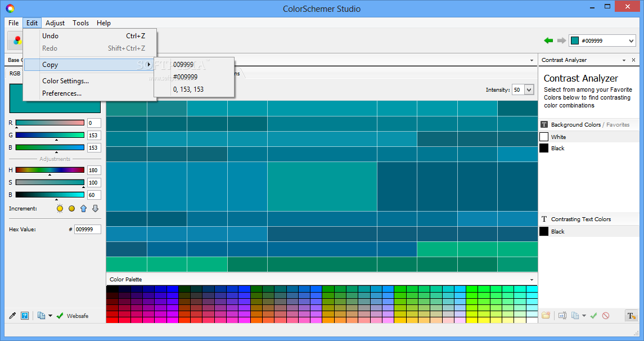The height and width of the screenshot is (341, 644).
Task: Open the #009999 color history dropdown
Action: pyautogui.click(x=631, y=41)
